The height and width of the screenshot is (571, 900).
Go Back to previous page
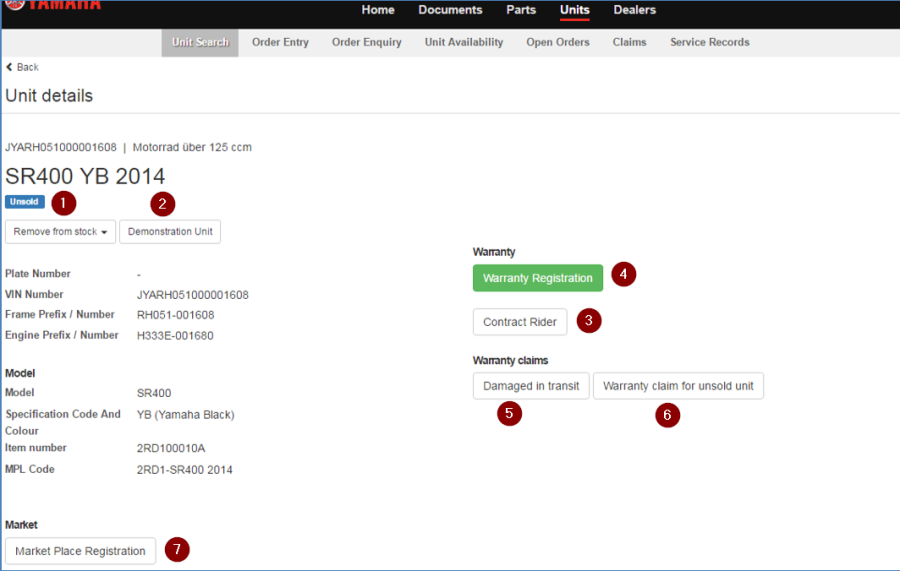[22, 67]
